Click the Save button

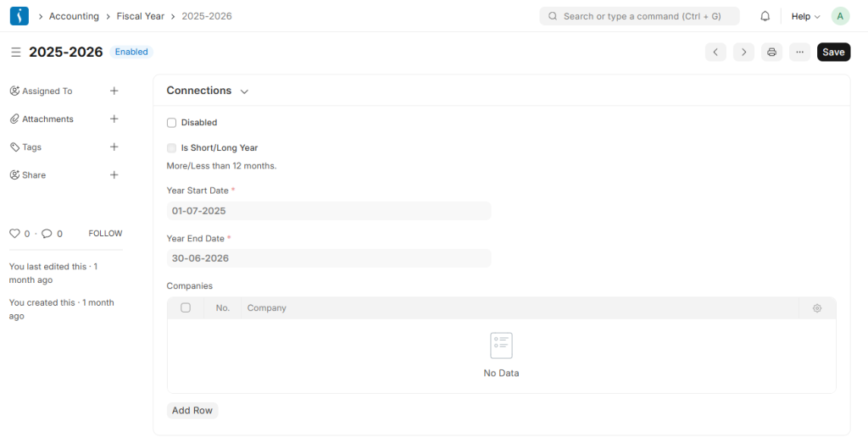tap(833, 52)
